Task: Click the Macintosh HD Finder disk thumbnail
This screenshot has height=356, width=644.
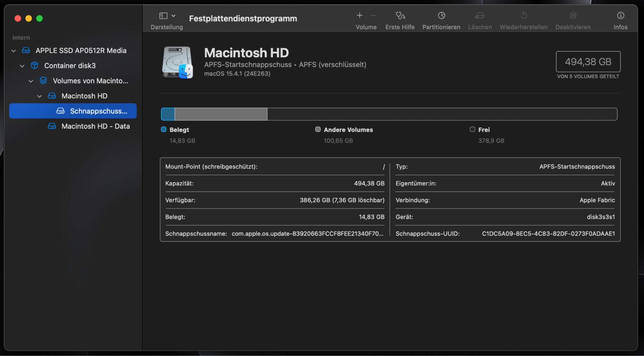Action: (x=178, y=63)
